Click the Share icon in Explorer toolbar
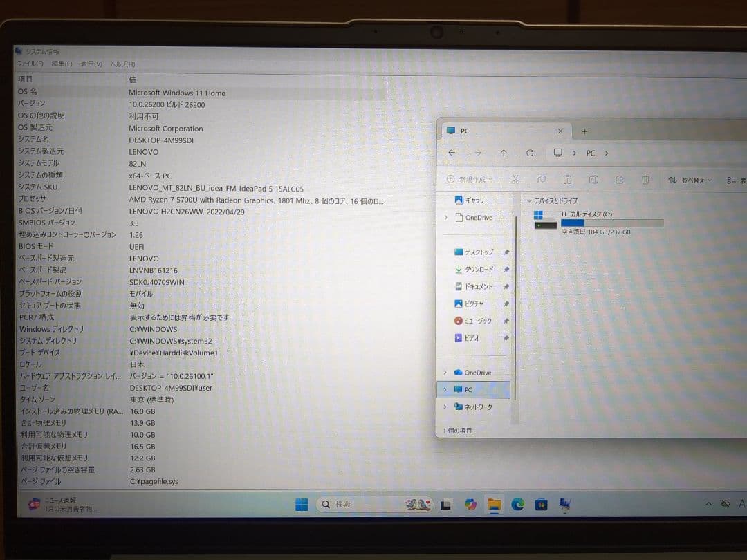This screenshot has height=560, width=747. [x=619, y=178]
